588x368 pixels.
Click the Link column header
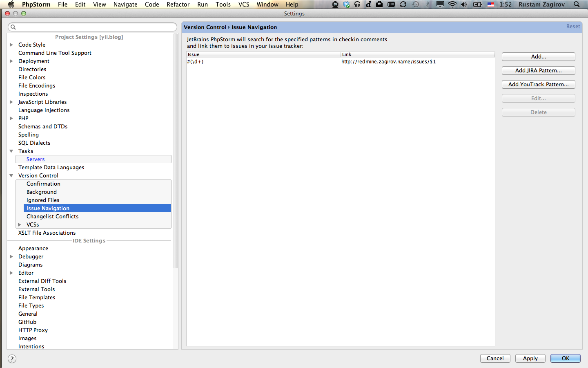[x=418, y=54]
